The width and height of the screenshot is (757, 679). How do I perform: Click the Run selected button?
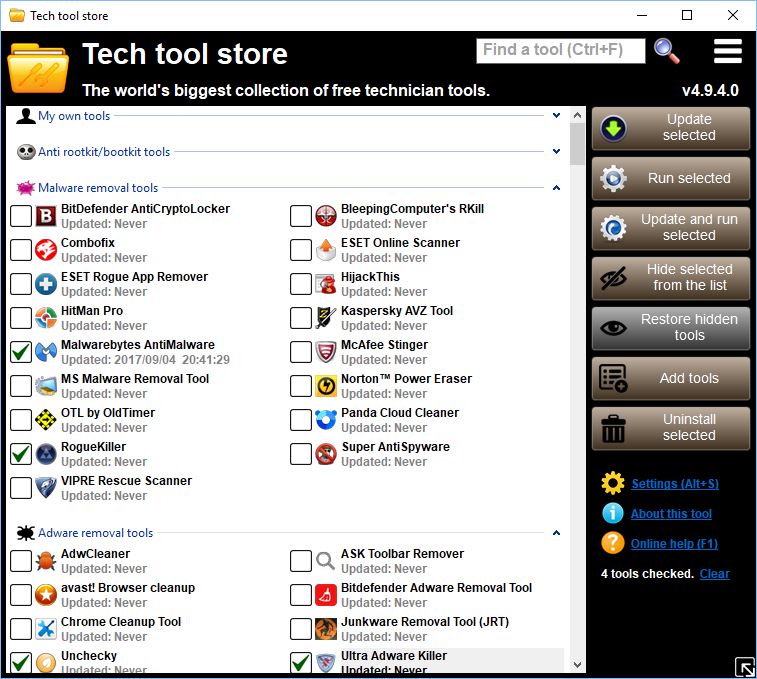671,178
